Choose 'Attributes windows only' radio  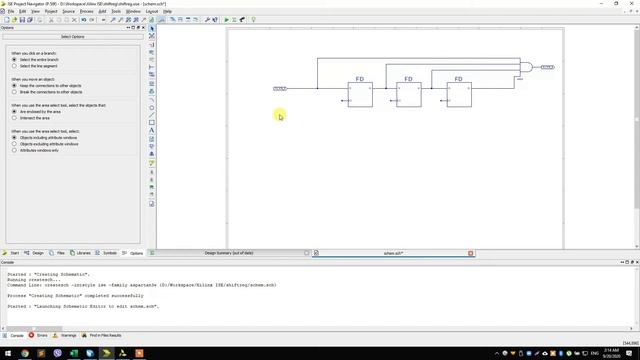point(14,150)
